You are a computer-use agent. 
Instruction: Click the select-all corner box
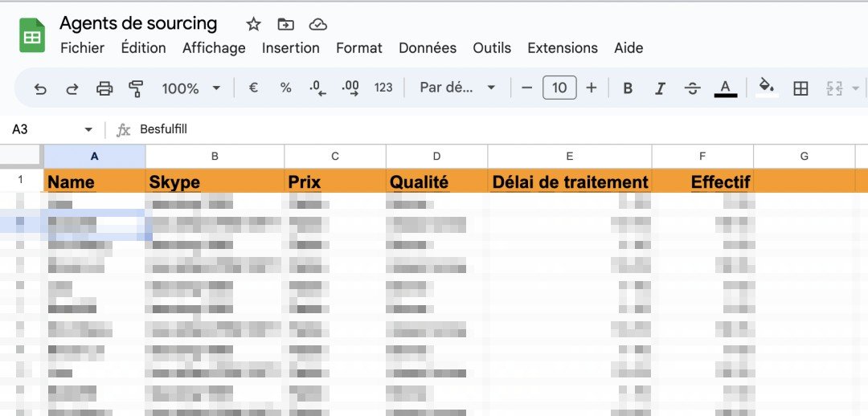(x=21, y=157)
